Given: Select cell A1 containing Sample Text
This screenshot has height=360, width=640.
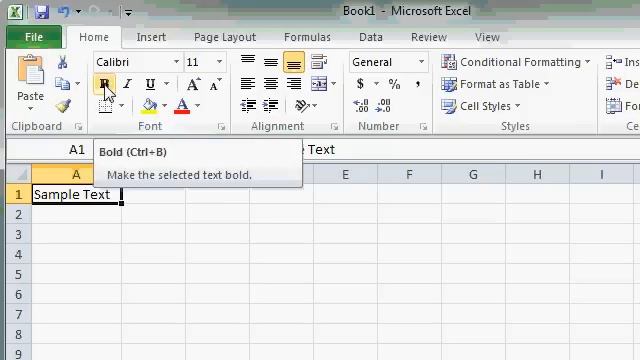Looking at the screenshot, I should point(76,194).
